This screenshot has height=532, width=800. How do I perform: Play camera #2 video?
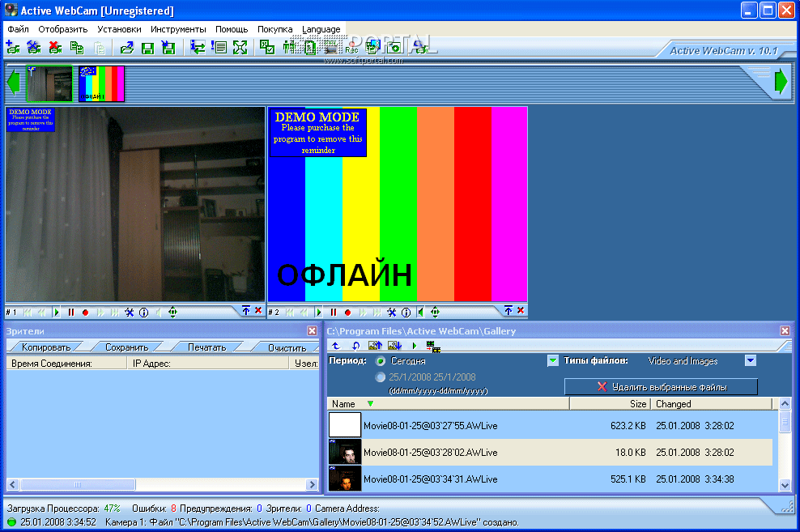[x=319, y=313]
